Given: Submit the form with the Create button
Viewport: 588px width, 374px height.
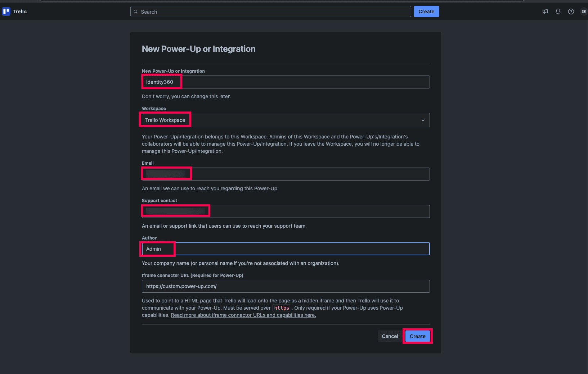Looking at the screenshot, I should pyautogui.click(x=417, y=336).
